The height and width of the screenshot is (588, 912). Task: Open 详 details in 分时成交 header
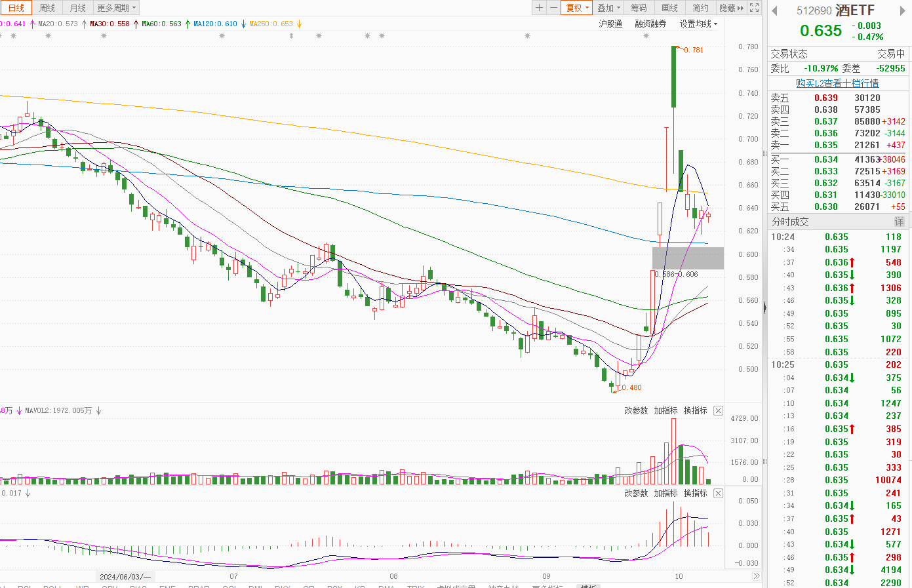899,222
